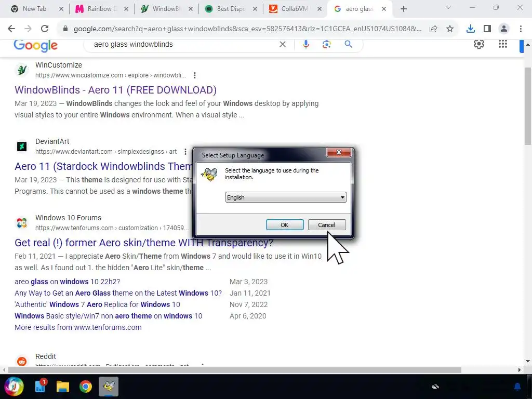Open Aero 11 Stardock Windowblinds Theme result
Viewport: 532px width, 399px height.
click(x=103, y=166)
